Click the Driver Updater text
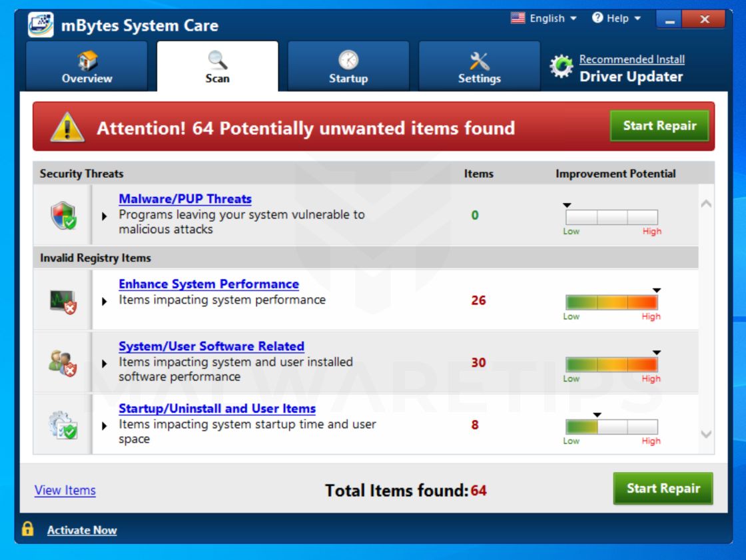This screenshot has width=746, height=560. pos(631,77)
